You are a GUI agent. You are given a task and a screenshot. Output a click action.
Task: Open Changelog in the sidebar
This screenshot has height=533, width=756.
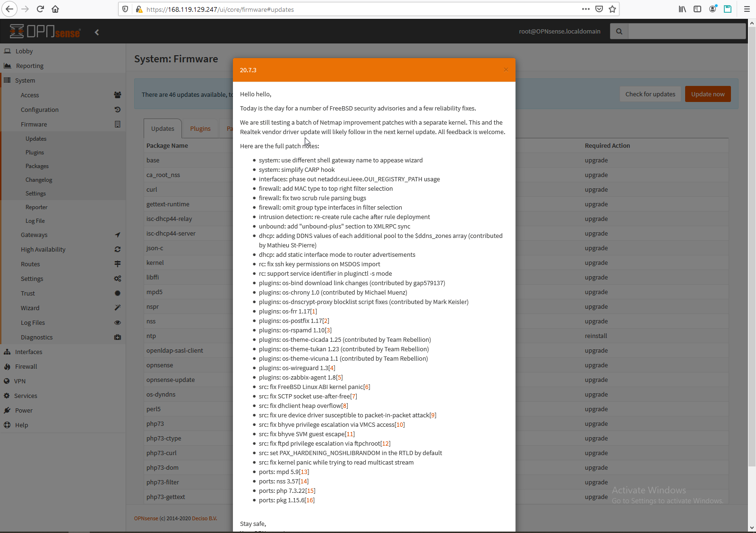pyautogui.click(x=39, y=180)
